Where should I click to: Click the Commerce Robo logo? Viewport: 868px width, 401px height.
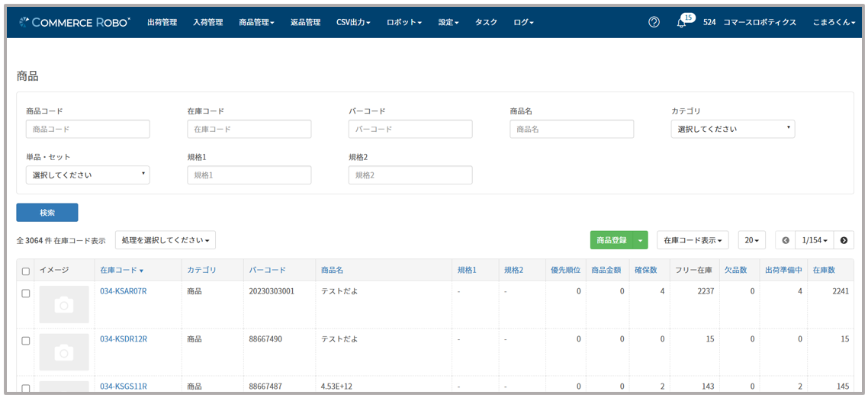75,22
